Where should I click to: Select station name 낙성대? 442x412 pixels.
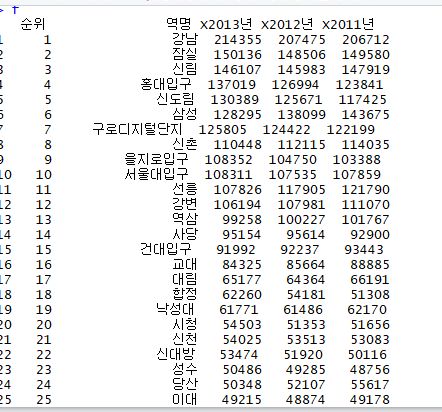175,309
